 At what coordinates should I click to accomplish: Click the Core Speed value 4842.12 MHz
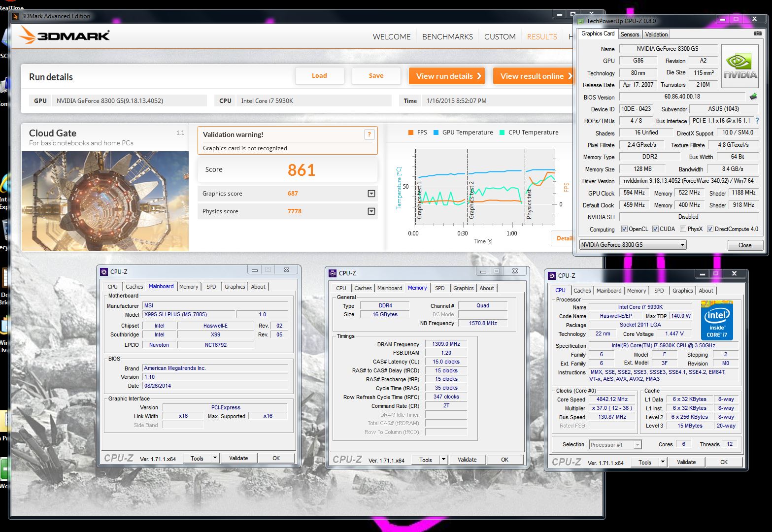point(612,399)
